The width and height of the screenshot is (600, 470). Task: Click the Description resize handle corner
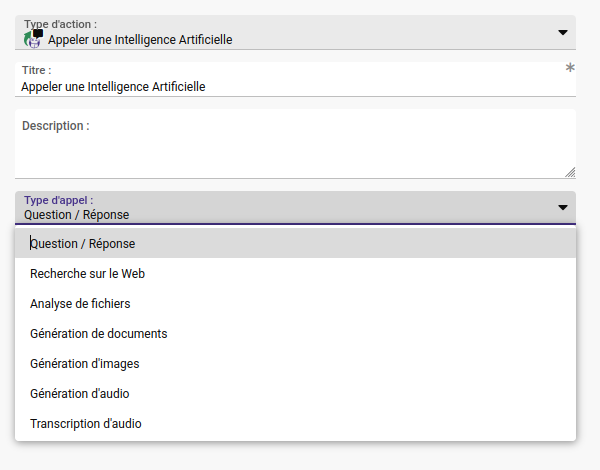pos(570,173)
